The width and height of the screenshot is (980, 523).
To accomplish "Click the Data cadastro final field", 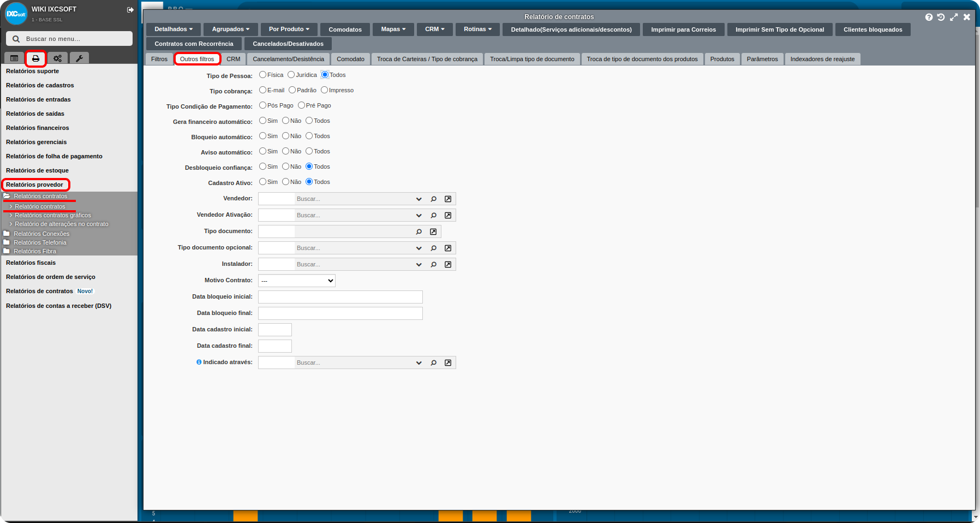I will click(x=275, y=346).
